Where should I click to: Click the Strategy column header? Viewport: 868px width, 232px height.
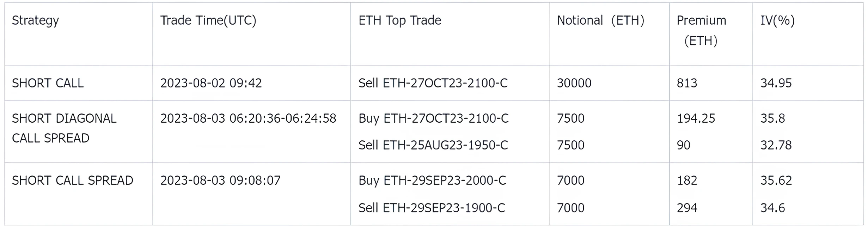point(35,21)
